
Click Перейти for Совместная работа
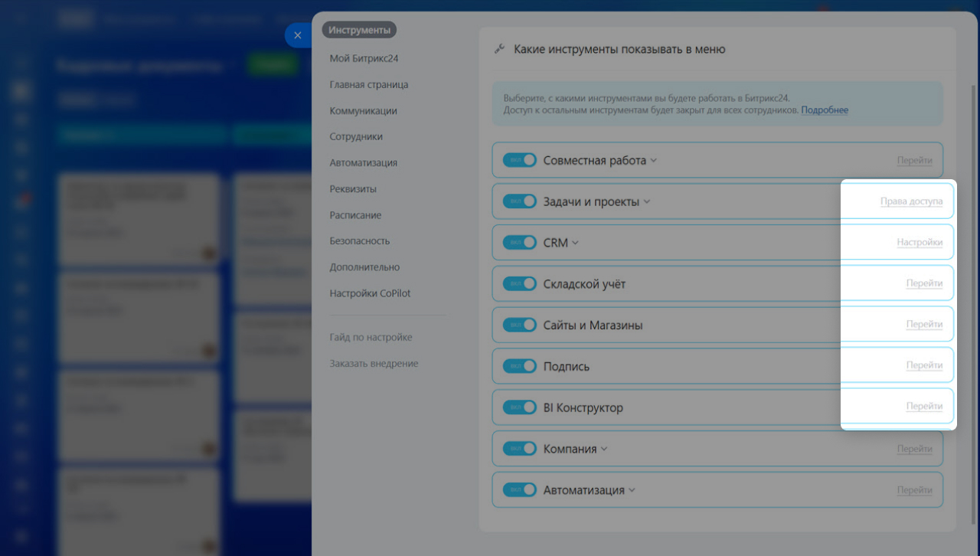pyautogui.click(x=915, y=161)
